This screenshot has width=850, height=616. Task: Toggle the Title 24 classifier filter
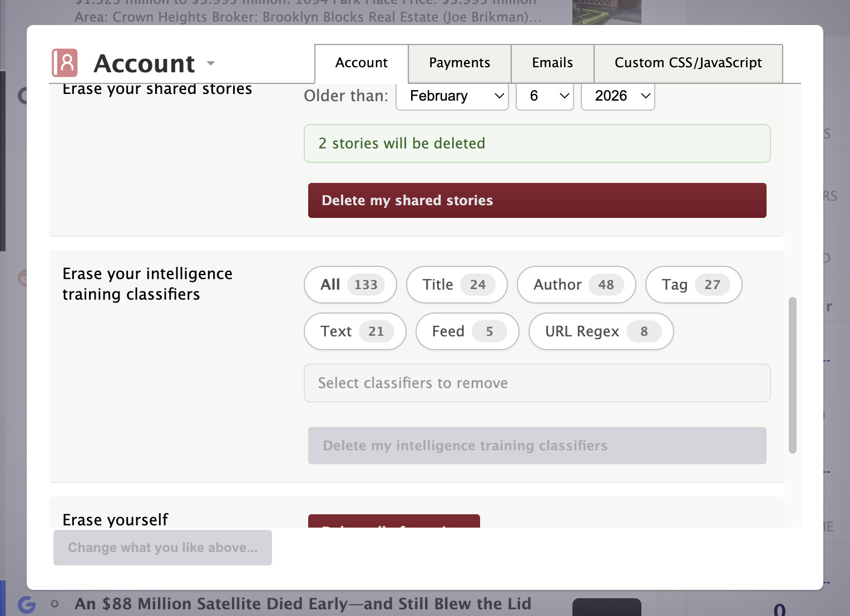point(456,285)
